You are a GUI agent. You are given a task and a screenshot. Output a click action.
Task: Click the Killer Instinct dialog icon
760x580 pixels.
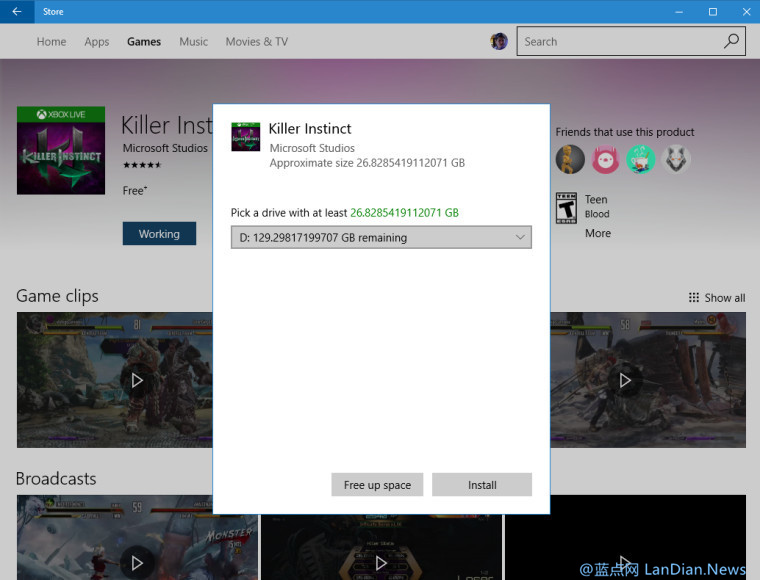[x=245, y=137]
